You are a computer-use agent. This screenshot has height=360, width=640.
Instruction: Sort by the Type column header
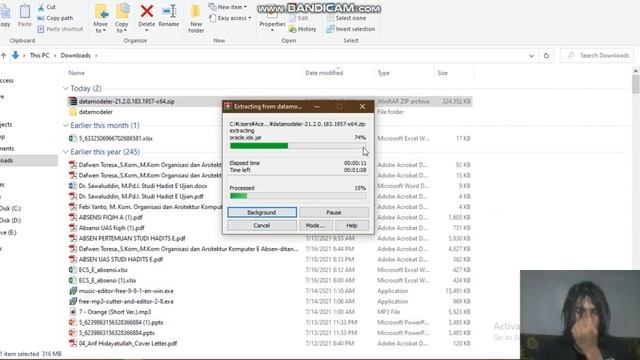click(x=383, y=73)
